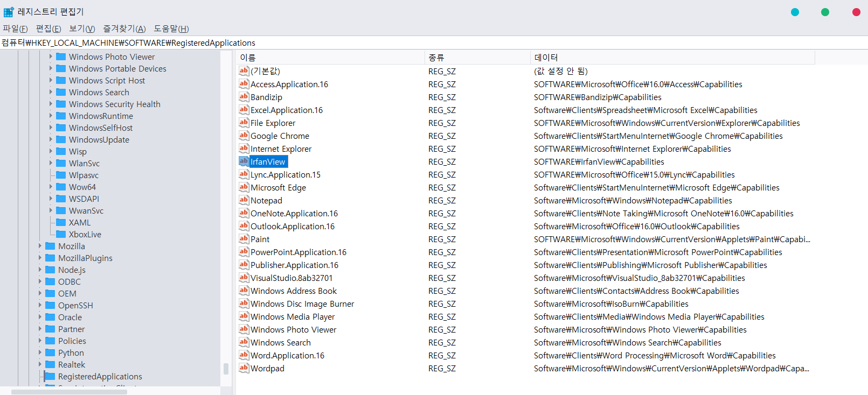Open the 도움말(H) menu

click(x=171, y=29)
